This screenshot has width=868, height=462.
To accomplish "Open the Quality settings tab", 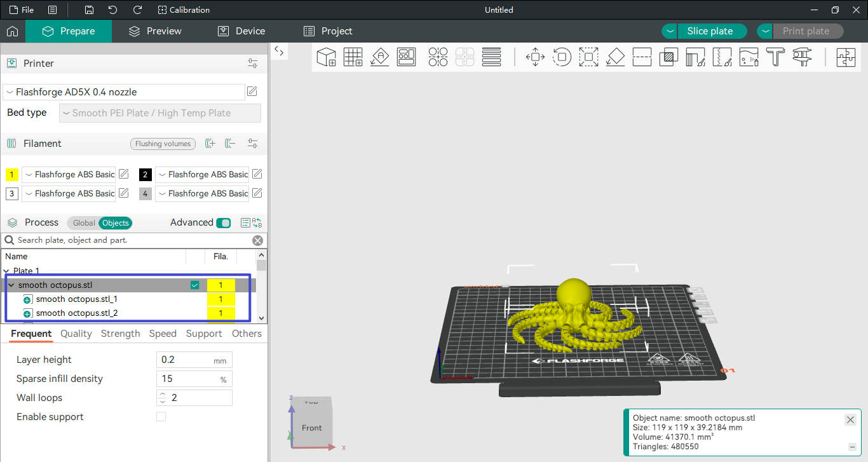I will click(76, 334).
